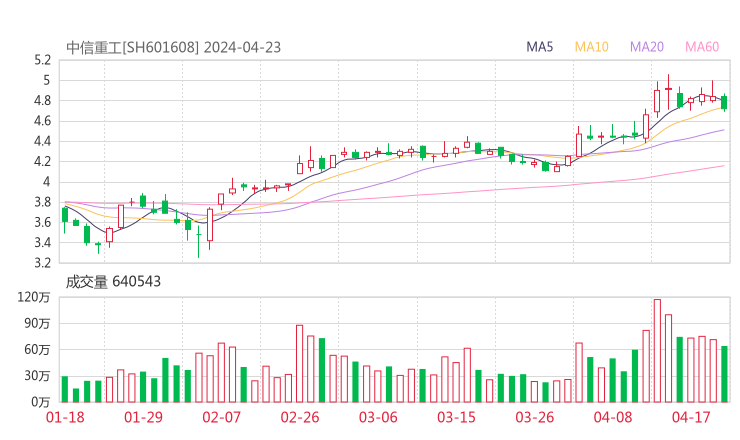The image size is (740, 440).
Task: Click the 4.8 price axis value
Action: [42, 101]
